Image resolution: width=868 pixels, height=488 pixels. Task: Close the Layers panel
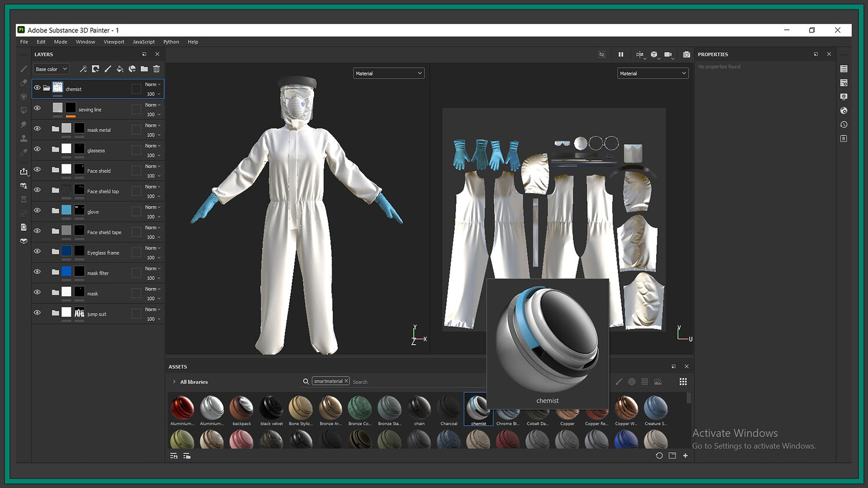157,54
